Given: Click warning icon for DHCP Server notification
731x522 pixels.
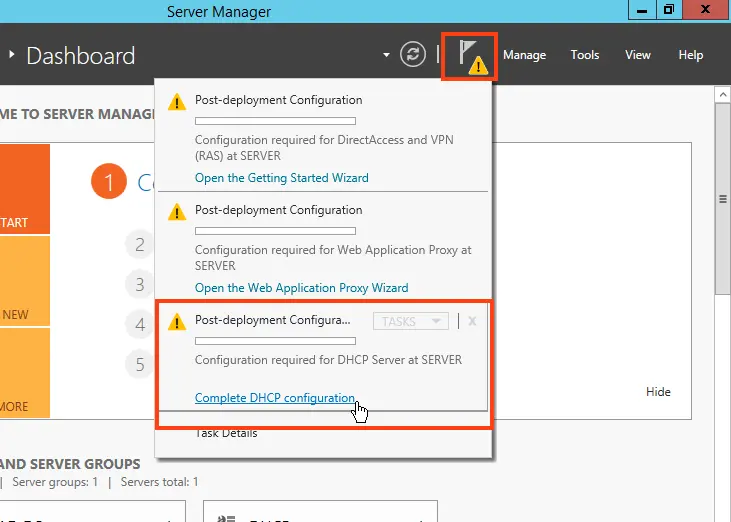Looking at the screenshot, I should tap(177, 321).
